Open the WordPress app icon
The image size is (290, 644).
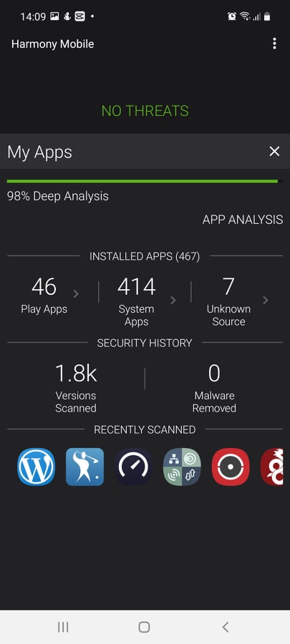pyautogui.click(x=36, y=467)
